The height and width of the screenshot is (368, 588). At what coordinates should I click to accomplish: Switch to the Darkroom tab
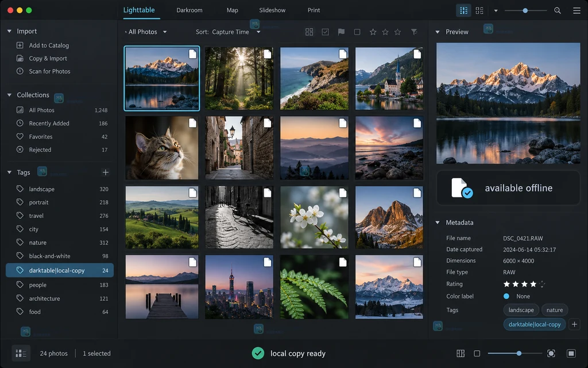[x=189, y=10]
